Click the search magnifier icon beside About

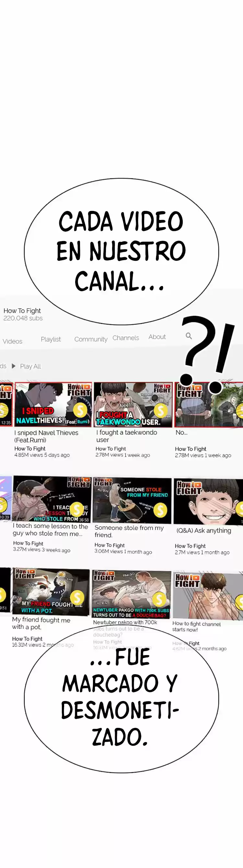189,335
